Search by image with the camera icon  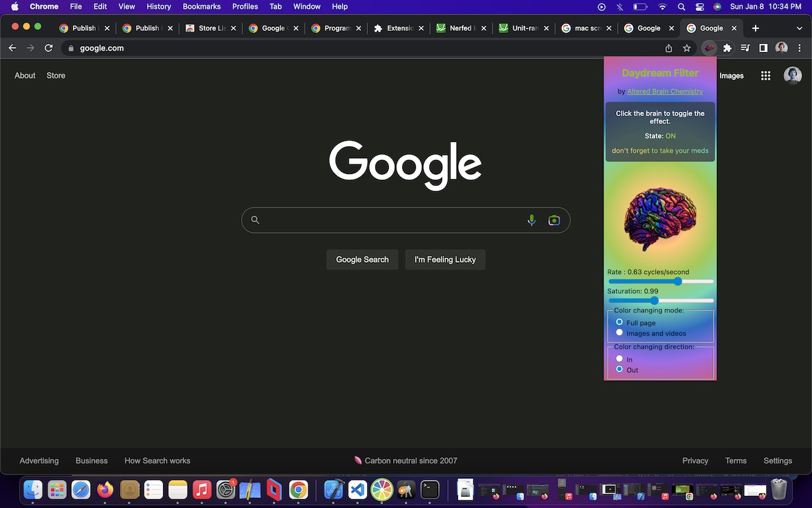pos(554,220)
